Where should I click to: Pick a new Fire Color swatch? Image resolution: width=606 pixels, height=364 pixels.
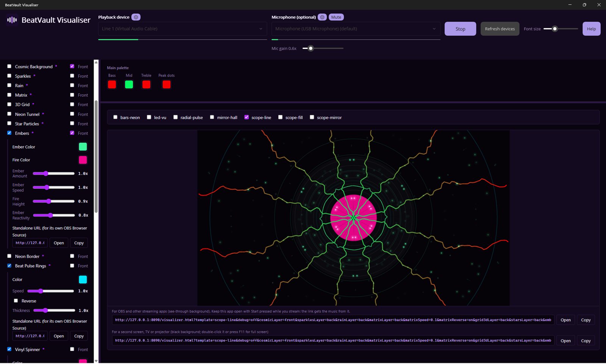click(x=83, y=160)
